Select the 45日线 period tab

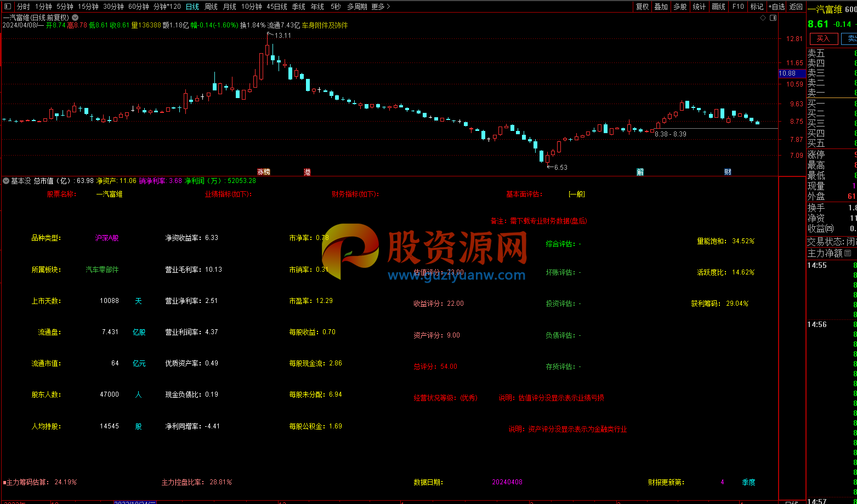[x=277, y=7]
